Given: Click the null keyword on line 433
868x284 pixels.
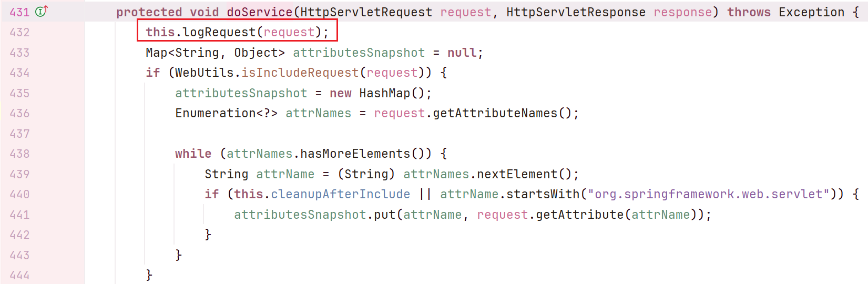Looking at the screenshot, I should [x=462, y=53].
